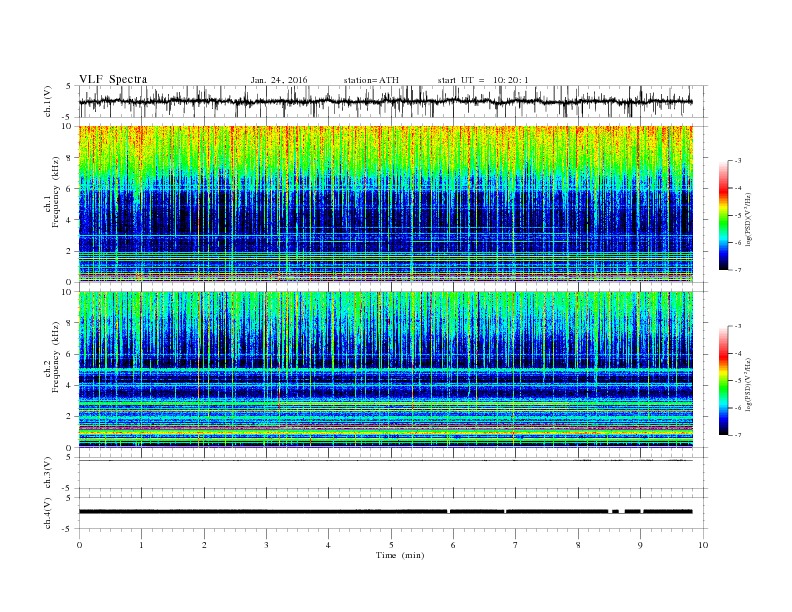Click the "start UT = 10:20:1" label
This screenshot has height=612, width=792.
(x=483, y=80)
